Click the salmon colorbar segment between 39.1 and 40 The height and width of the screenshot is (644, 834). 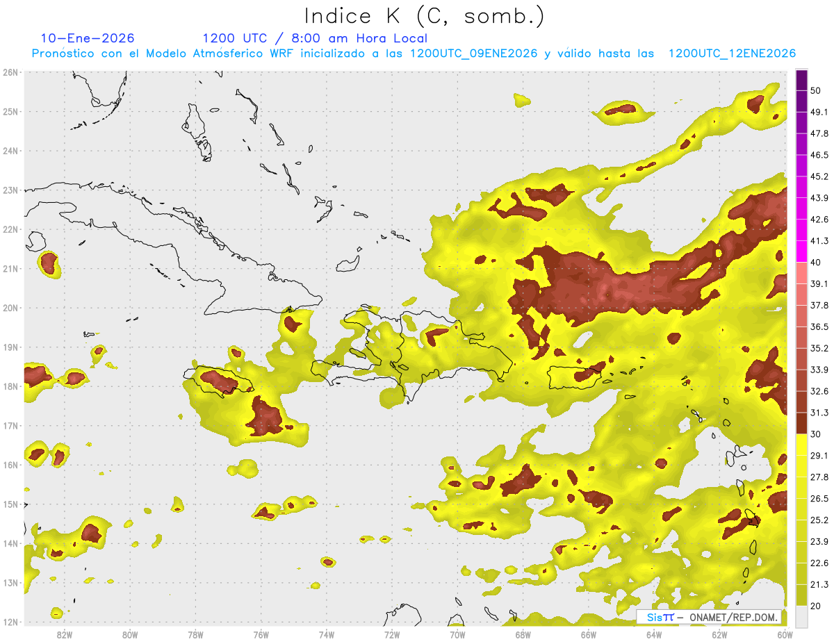pyautogui.click(x=801, y=273)
